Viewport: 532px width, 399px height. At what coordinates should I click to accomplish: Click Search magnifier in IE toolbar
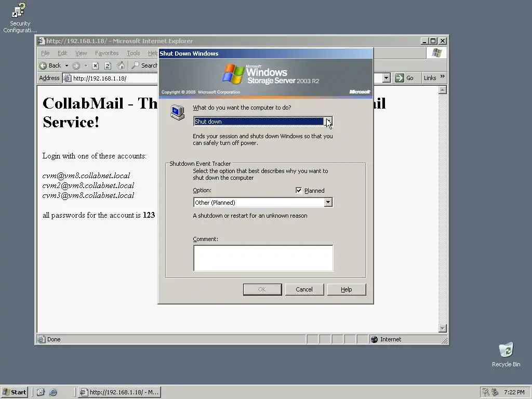[145, 65]
